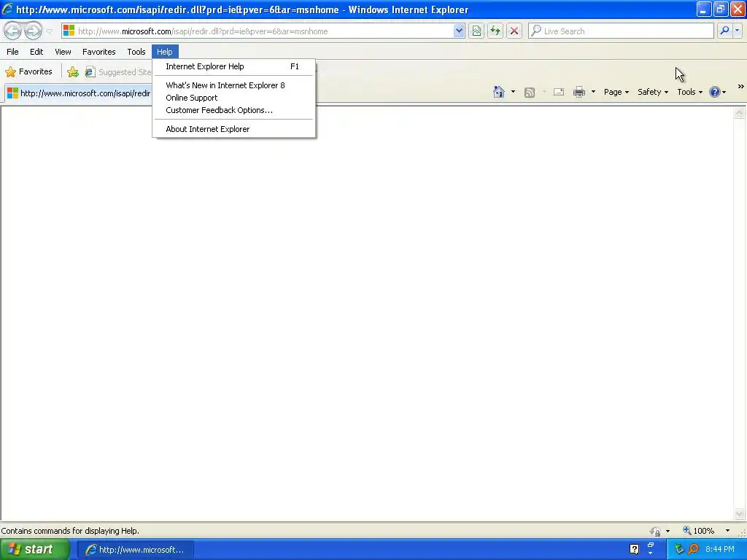Viewport: 747px width, 560px height.
Task: Expand the Home button dropdown arrow
Action: pyautogui.click(x=513, y=92)
